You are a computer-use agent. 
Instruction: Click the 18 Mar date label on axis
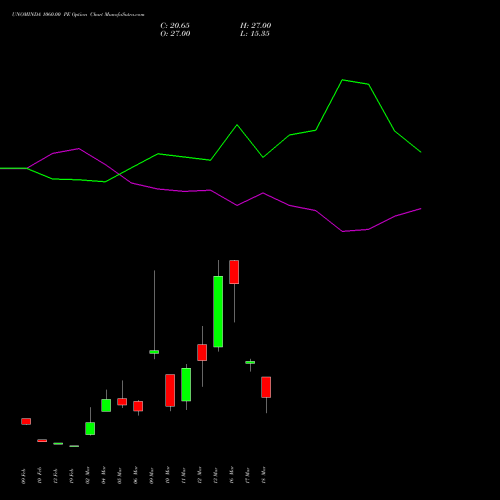coord(264,475)
